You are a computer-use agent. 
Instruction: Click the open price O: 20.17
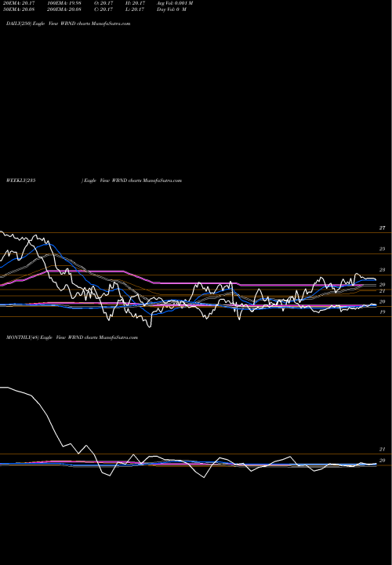(x=103, y=3)
